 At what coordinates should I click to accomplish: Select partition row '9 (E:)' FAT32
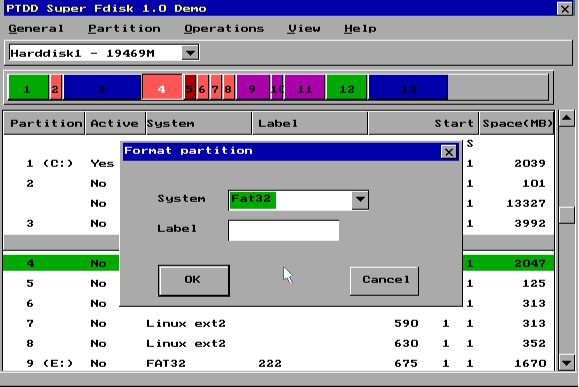pyautogui.click(x=279, y=363)
